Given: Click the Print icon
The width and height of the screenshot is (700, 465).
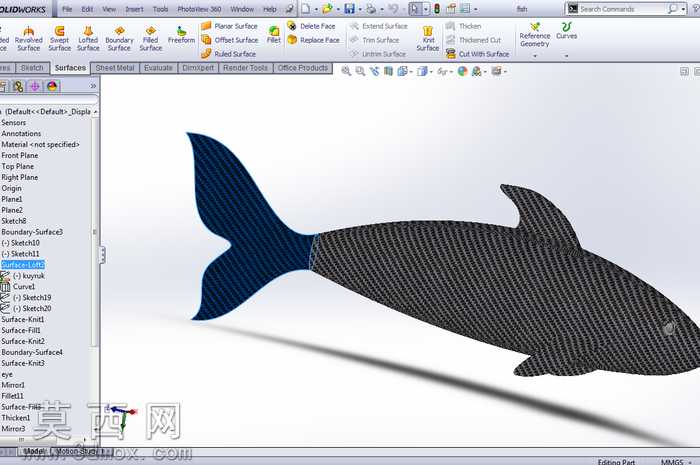Looking at the screenshot, I should [371, 8].
